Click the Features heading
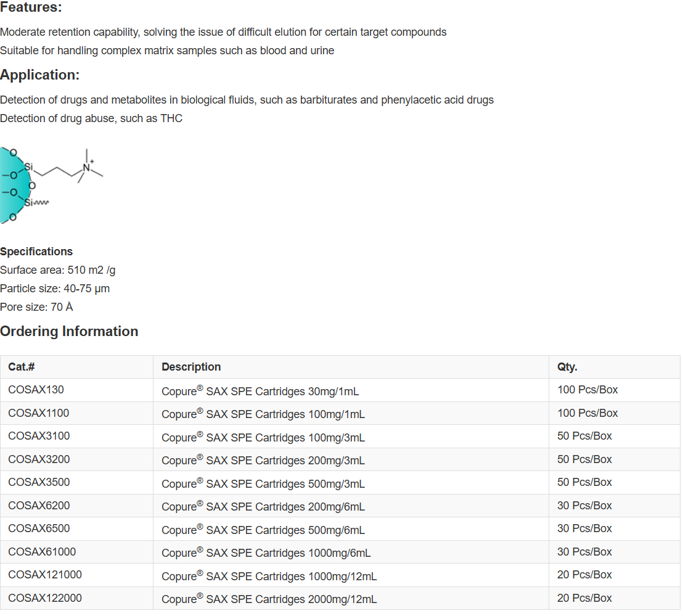 click(31, 8)
